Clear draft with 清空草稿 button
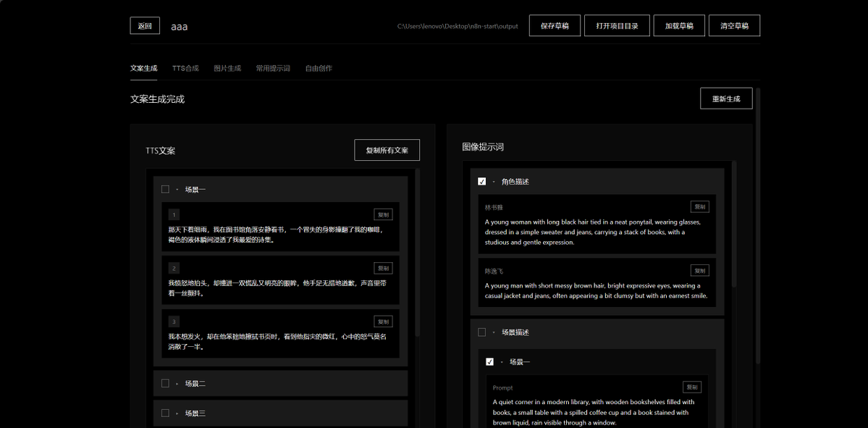The image size is (868, 428). 734,25
